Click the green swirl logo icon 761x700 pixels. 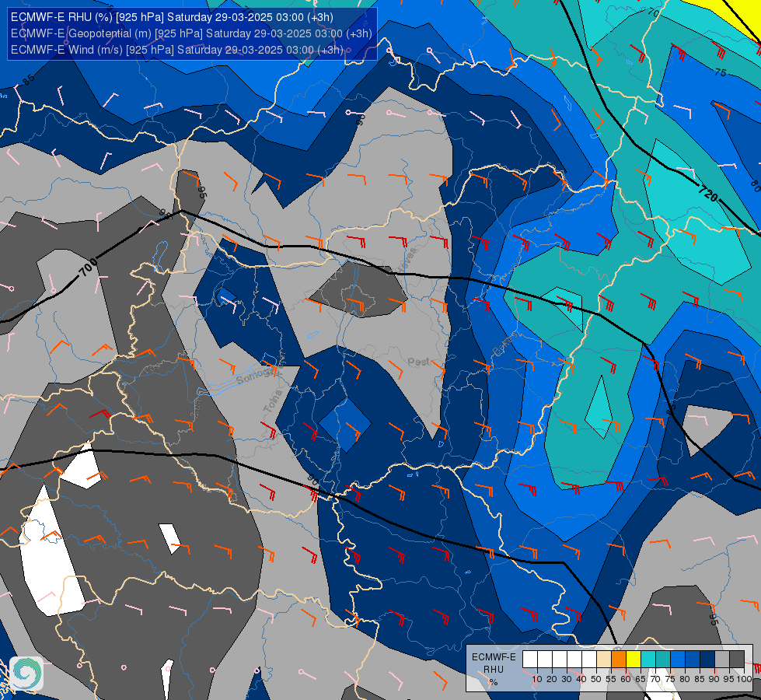(26, 673)
